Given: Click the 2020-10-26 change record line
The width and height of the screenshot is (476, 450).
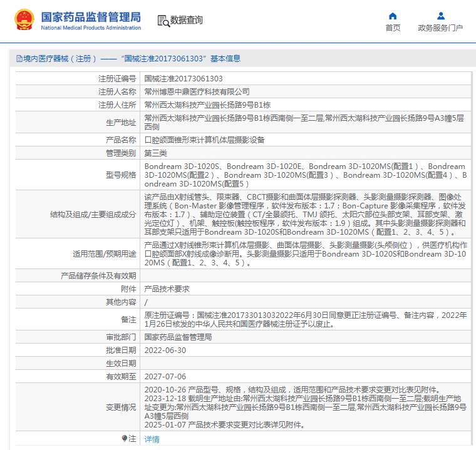Looking at the screenshot, I should pyautogui.click(x=292, y=390).
